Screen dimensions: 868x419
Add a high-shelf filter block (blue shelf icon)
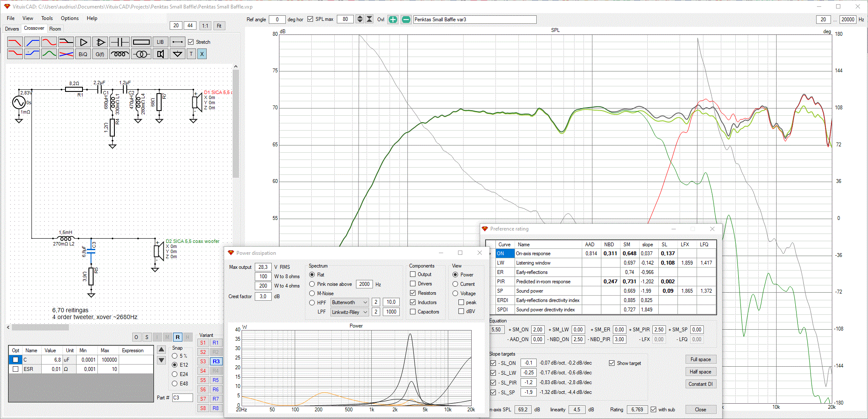[32, 54]
